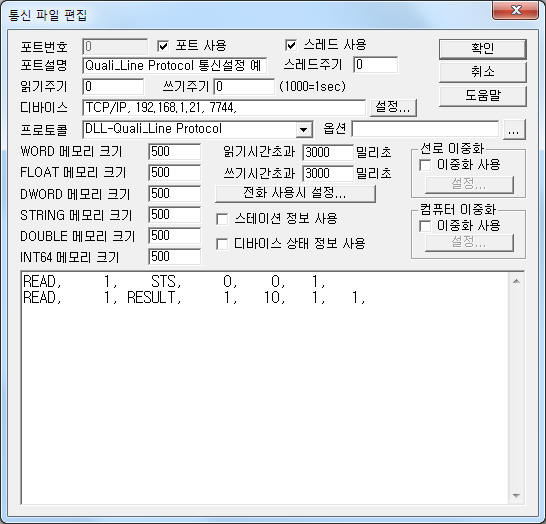Screen dimensions: 546x524
Task: Click the 포트설명 text field
Action: click(175, 65)
